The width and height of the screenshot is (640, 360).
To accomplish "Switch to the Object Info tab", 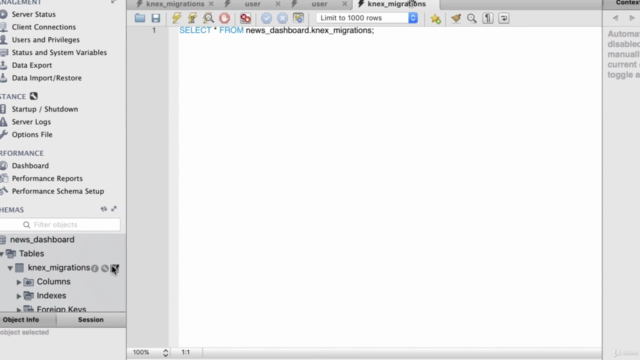I will point(21,320).
